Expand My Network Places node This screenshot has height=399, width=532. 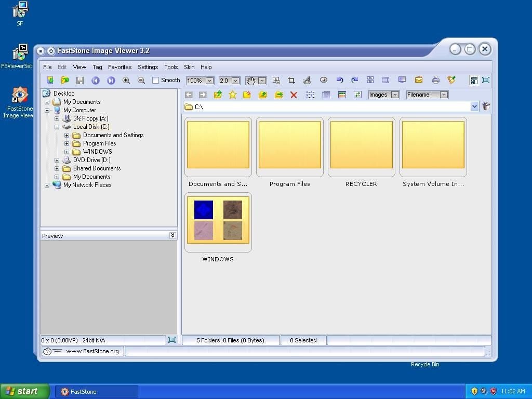click(x=47, y=185)
